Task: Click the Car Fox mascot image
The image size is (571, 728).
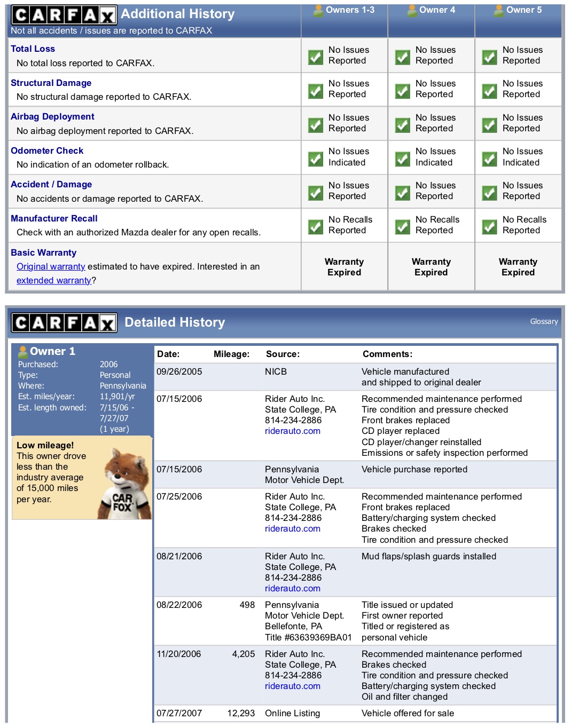Action: (124, 483)
